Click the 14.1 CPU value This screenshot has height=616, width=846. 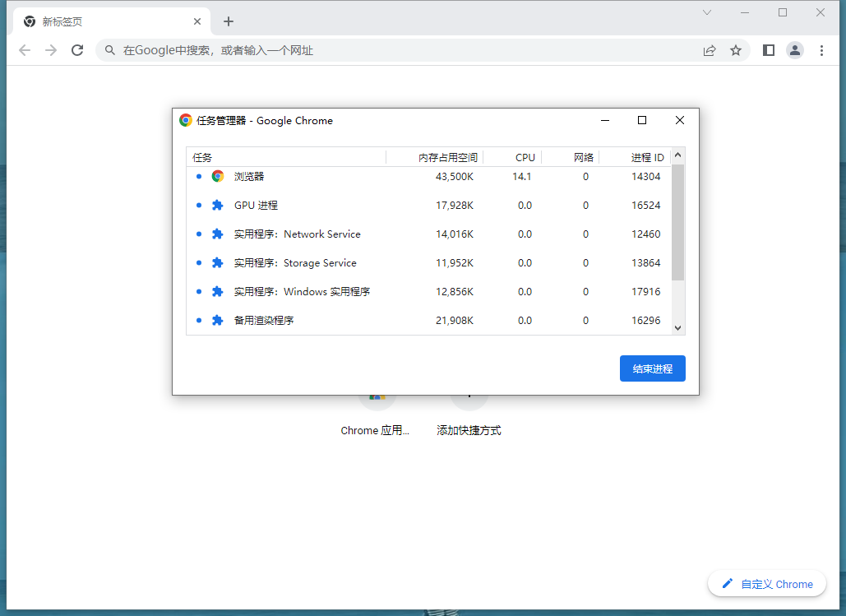[x=522, y=177]
